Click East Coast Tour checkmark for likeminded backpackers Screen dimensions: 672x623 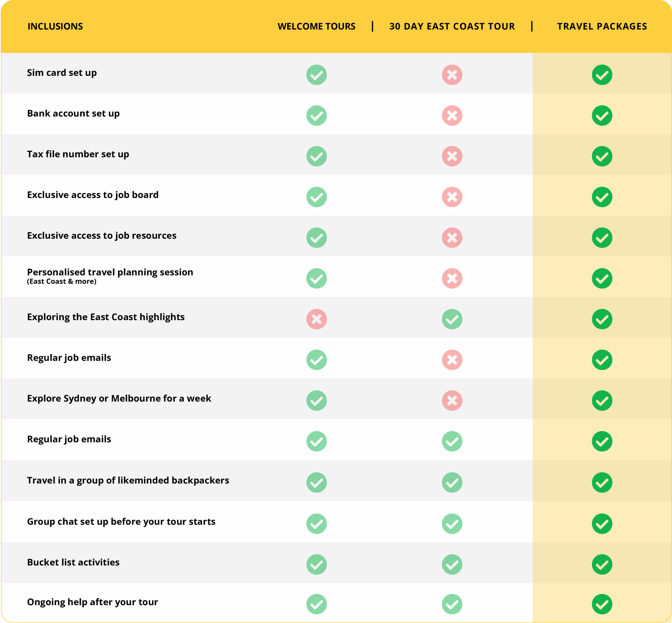coord(452,482)
